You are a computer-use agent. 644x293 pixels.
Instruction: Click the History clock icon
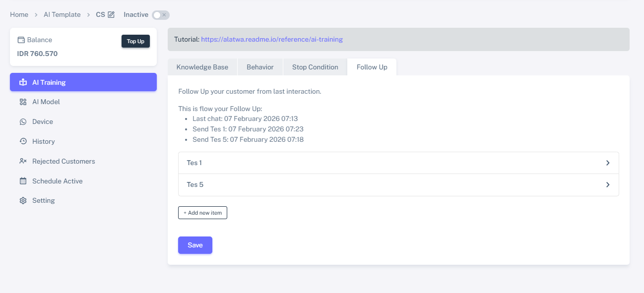23,141
